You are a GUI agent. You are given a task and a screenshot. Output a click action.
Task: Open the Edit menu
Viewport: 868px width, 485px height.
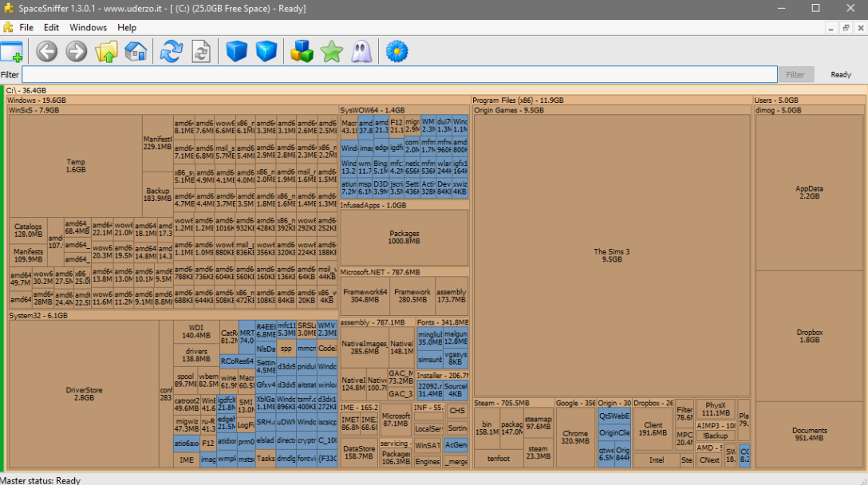[x=52, y=28]
